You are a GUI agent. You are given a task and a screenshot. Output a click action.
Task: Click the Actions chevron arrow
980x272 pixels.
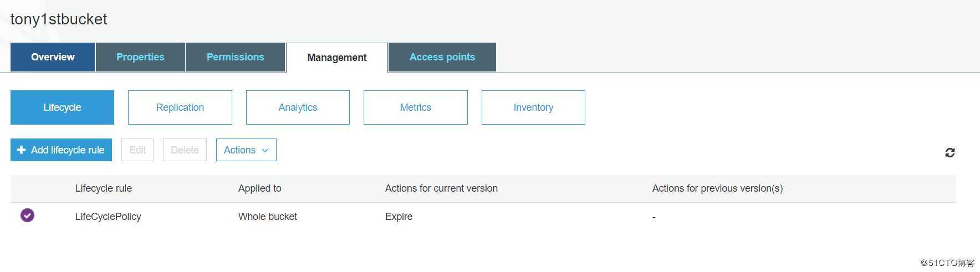point(265,151)
